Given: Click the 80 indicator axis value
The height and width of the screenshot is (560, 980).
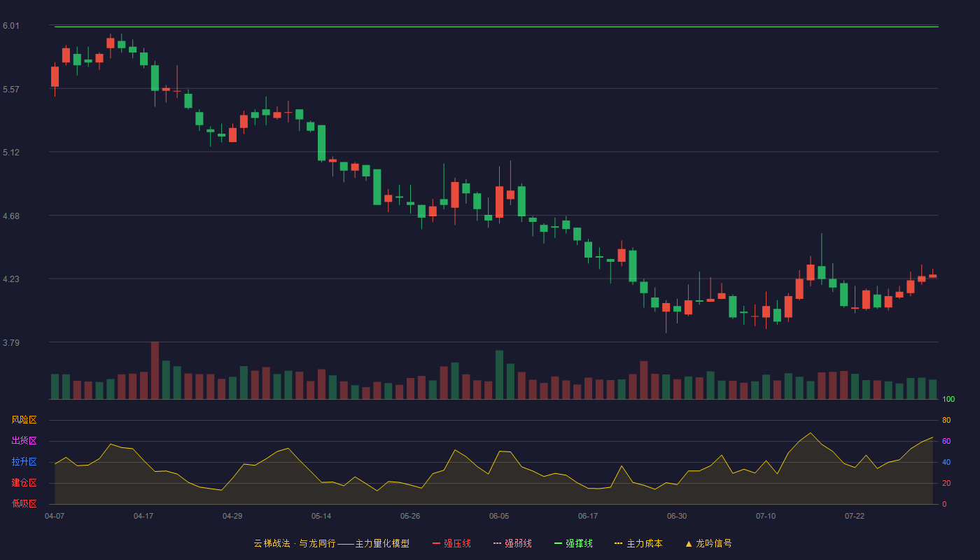Looking at the screenshot, I should click(x=946, y=420).
